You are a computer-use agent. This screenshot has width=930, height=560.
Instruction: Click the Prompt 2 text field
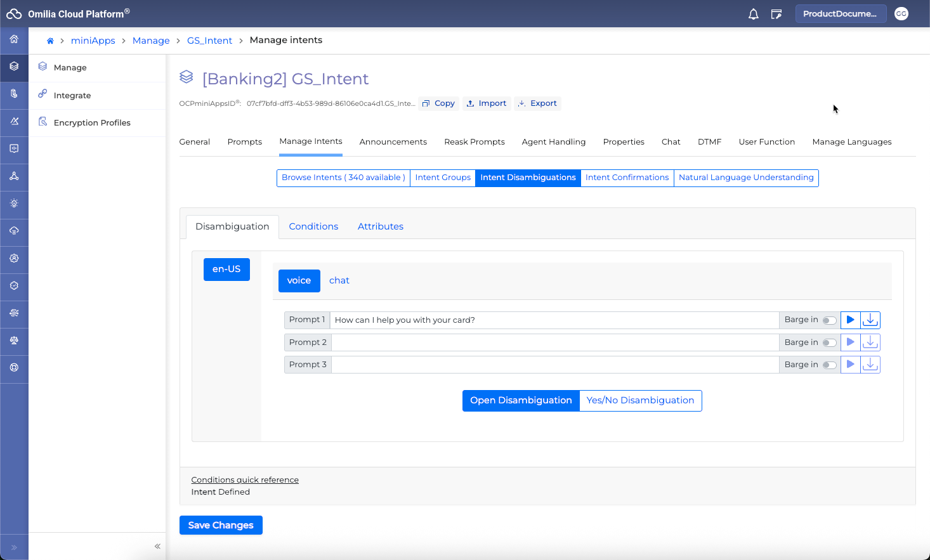pos(554,342)
